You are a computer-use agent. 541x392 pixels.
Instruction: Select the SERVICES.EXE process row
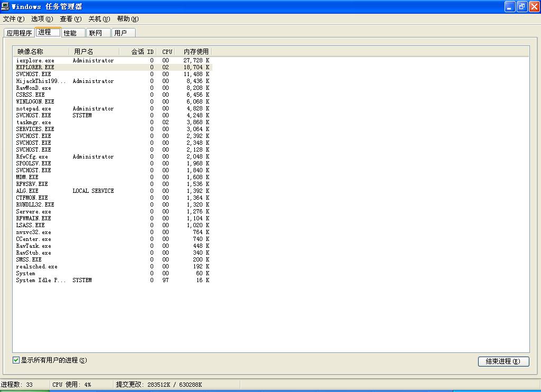(113, 129)
